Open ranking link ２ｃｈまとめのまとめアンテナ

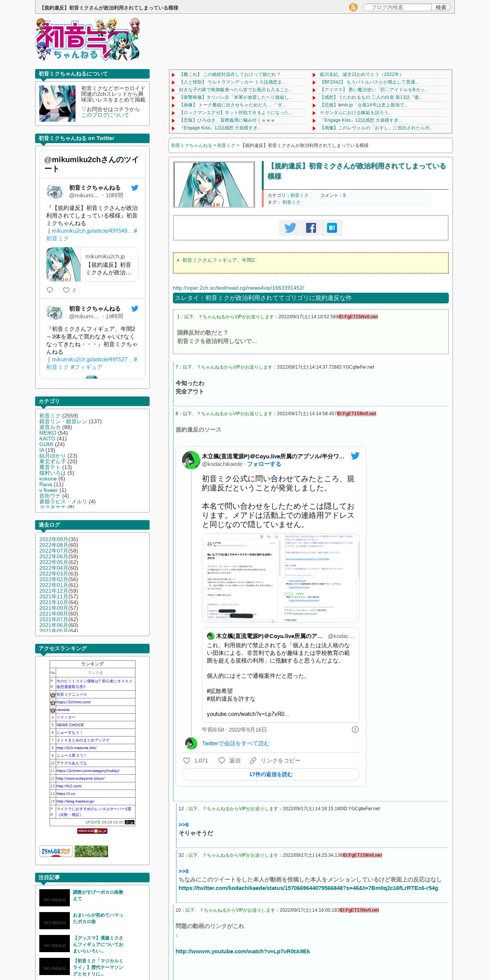(83, 740)
